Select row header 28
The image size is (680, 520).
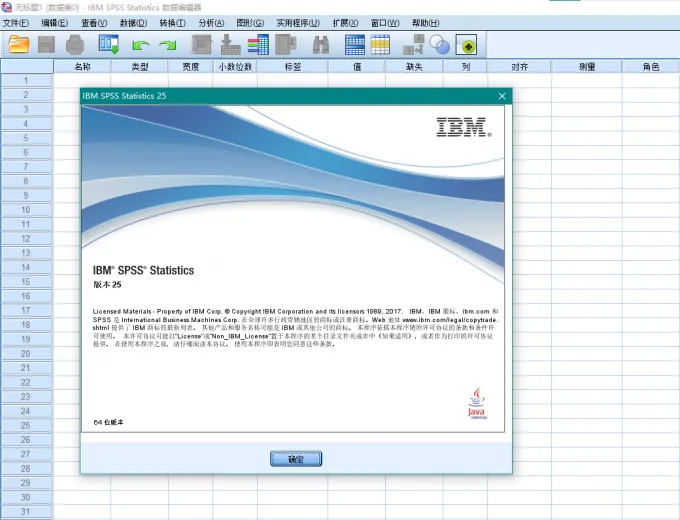(26, 468)
